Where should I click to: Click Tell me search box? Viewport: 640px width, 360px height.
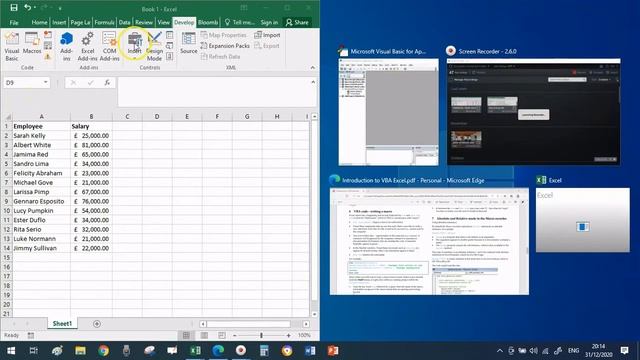tap(239, 22)
